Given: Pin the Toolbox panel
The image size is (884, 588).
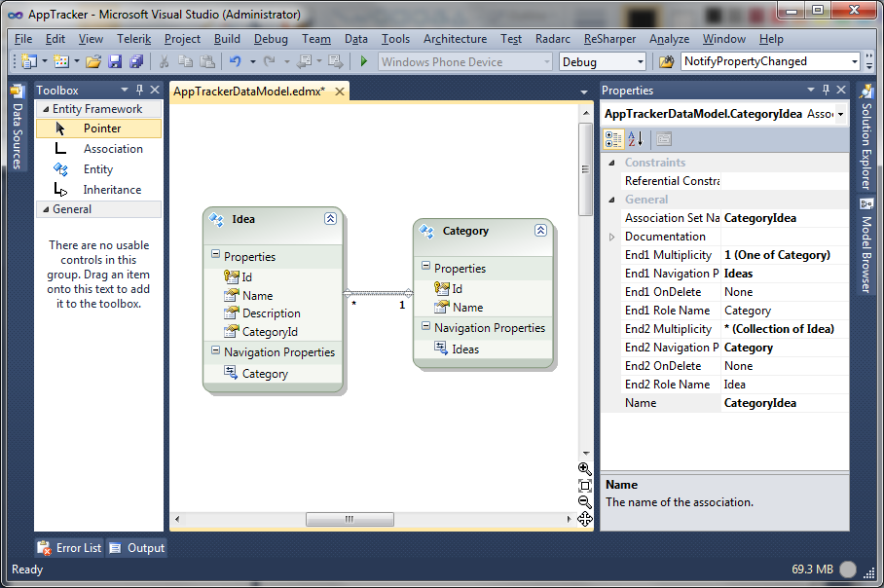Looking at the screenshot, I should tap(140, 90).
